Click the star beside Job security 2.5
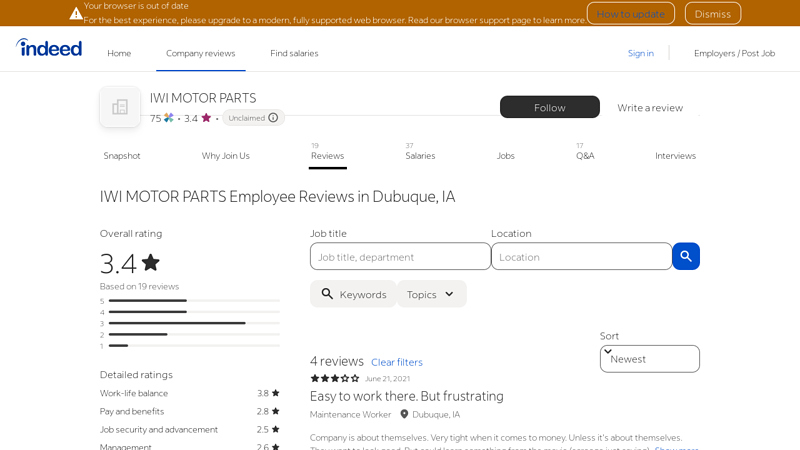The width and height of the screenshot is (800, 450). 276,430
